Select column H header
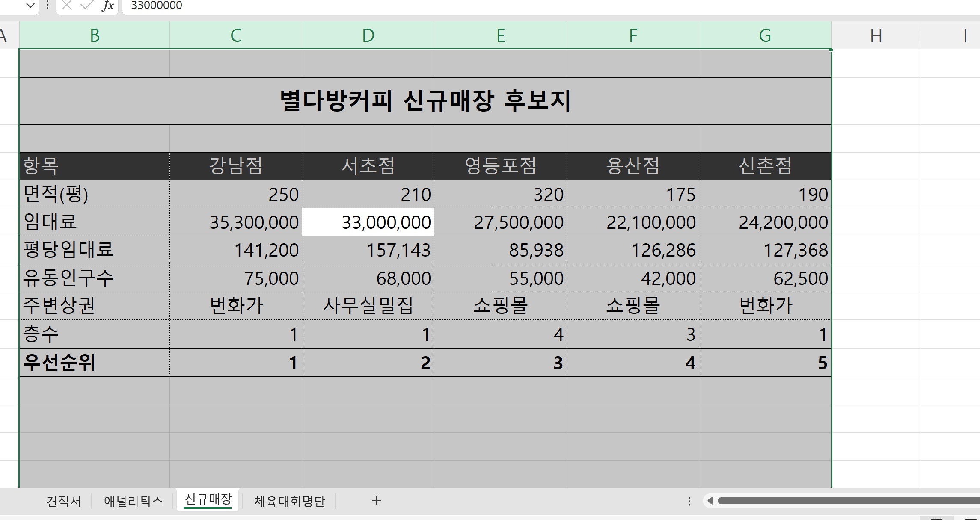Screen dimensions: 980x520 click(x=876, y=35)
